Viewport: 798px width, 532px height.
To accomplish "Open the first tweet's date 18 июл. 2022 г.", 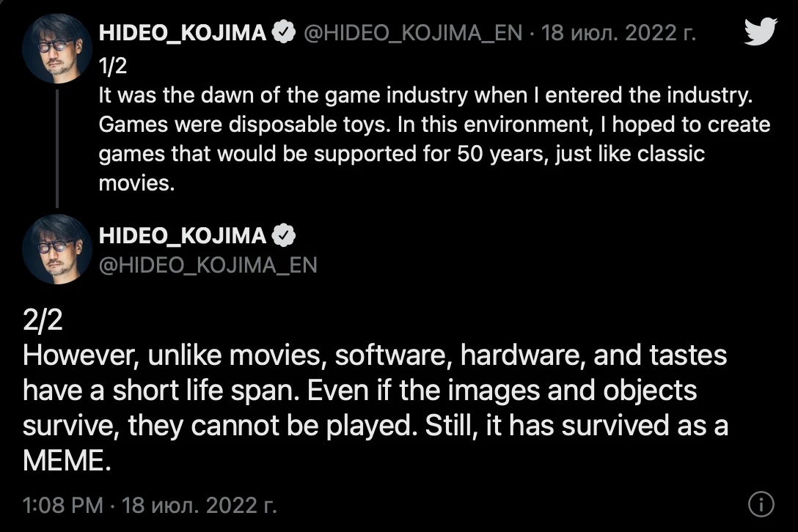I will tap(618, 33).
